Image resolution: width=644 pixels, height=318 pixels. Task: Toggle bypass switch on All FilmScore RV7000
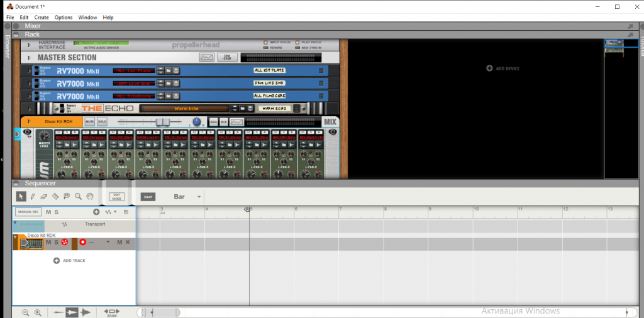pyautogui.click(x=36, y=96)
